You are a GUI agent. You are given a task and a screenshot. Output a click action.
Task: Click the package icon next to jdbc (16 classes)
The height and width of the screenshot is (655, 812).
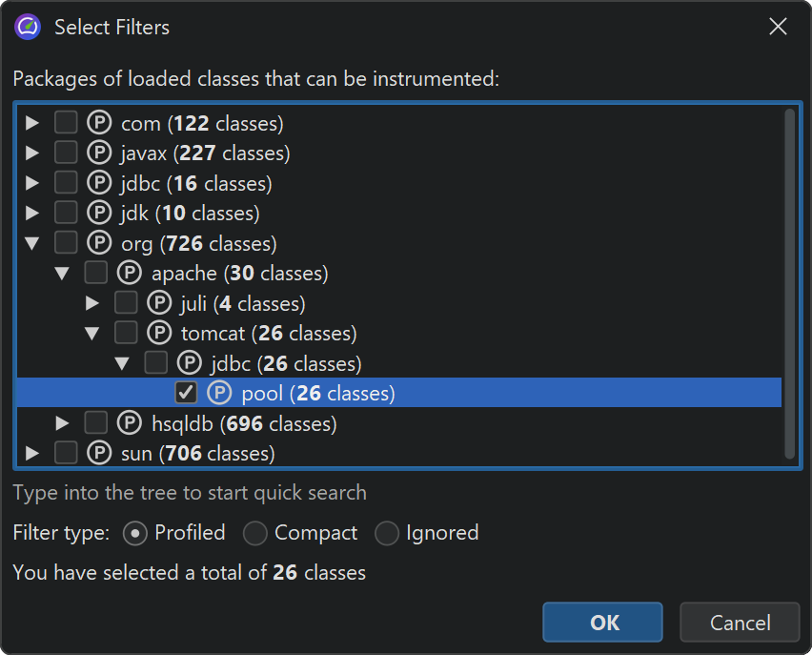[x=99, y=183]
